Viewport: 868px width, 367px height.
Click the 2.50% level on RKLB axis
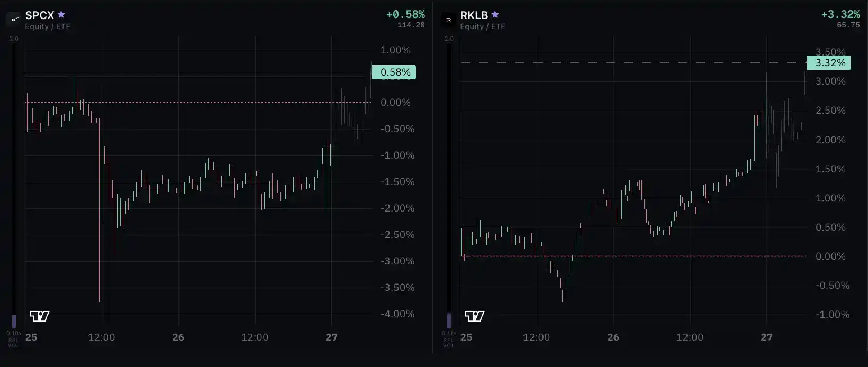tap(830, 111)
